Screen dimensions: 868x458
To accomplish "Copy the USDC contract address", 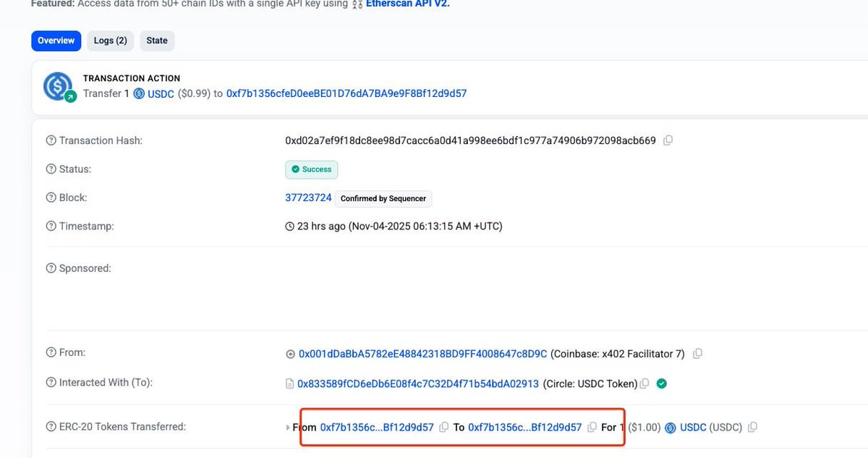I will pyautogui.click(x=644, y=383).
